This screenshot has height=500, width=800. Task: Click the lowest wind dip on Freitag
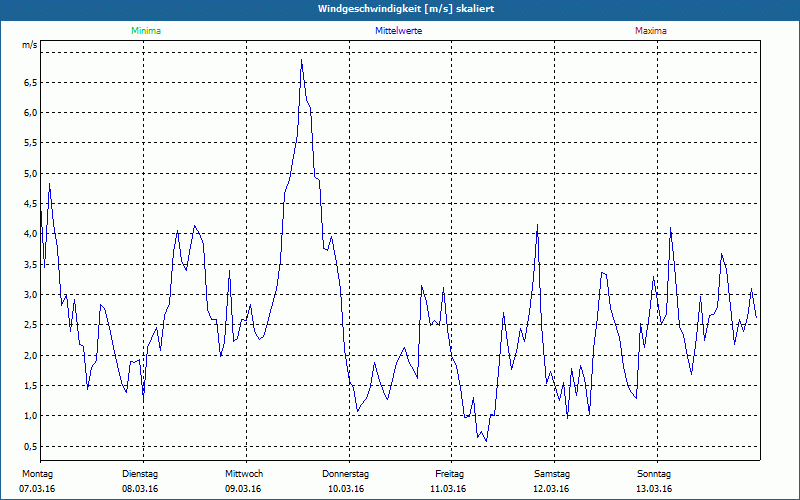point(486,441)
